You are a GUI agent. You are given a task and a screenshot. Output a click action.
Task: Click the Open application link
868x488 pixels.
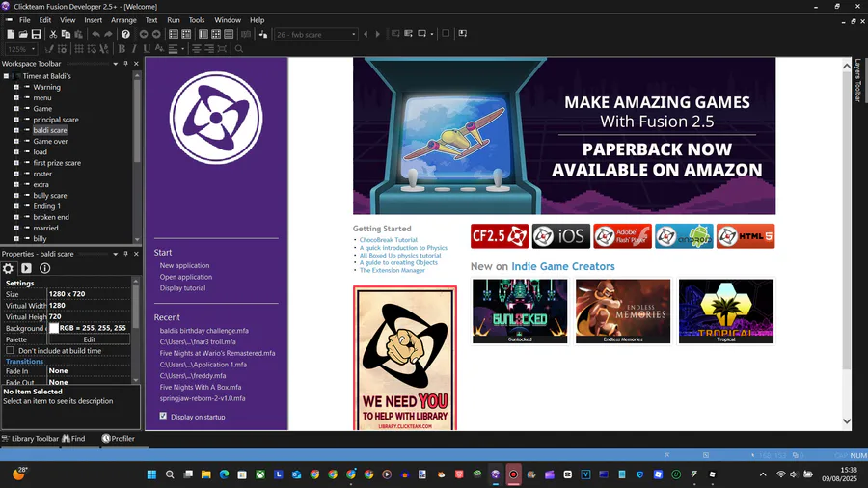tap(186, 277)
